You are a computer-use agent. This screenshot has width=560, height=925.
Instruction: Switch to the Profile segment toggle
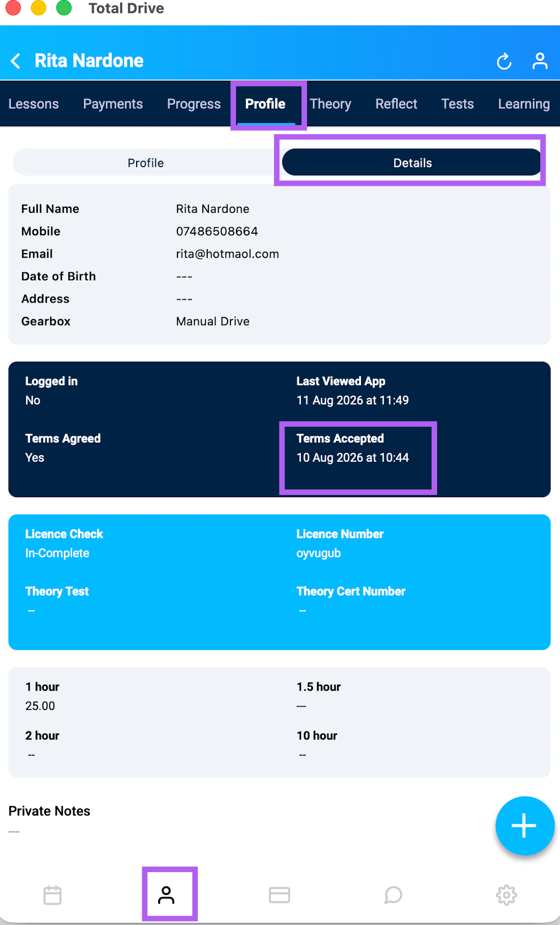coord(146,163)
